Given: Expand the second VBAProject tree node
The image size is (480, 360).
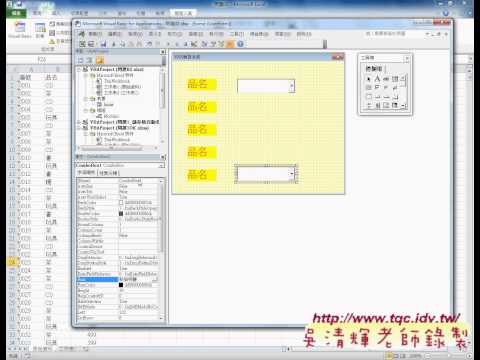Looking at the screenshot, I should click(x=80, y=122).
